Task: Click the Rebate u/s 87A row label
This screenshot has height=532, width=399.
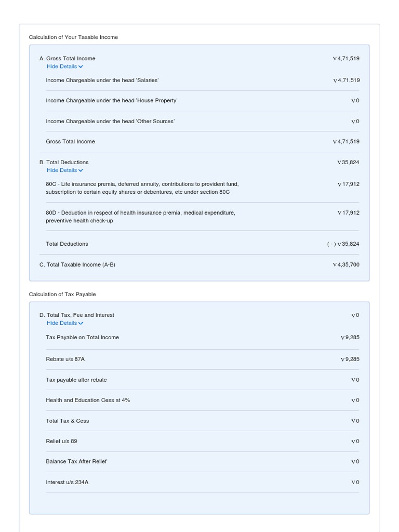Action: click(65, 359)
